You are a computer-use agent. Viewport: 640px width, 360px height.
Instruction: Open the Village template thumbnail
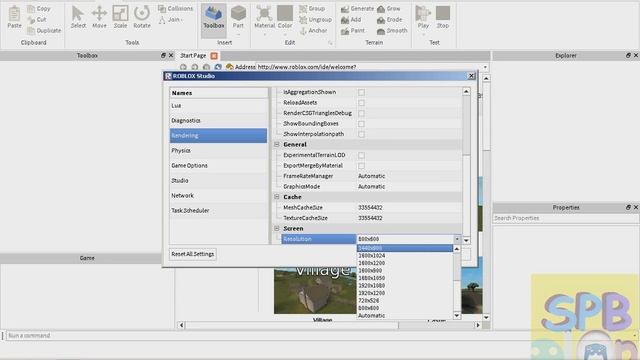coord(315,290)
